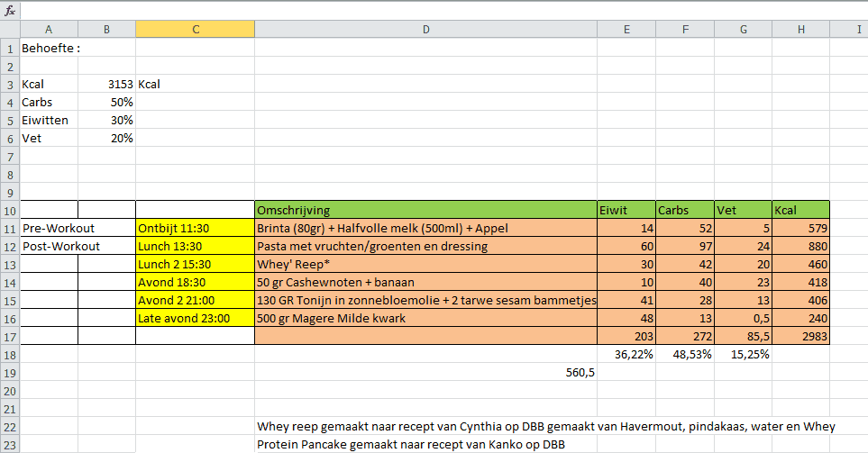
Task: Click the total Kcal cell showing 2983
Action: (x=800, y=336)
